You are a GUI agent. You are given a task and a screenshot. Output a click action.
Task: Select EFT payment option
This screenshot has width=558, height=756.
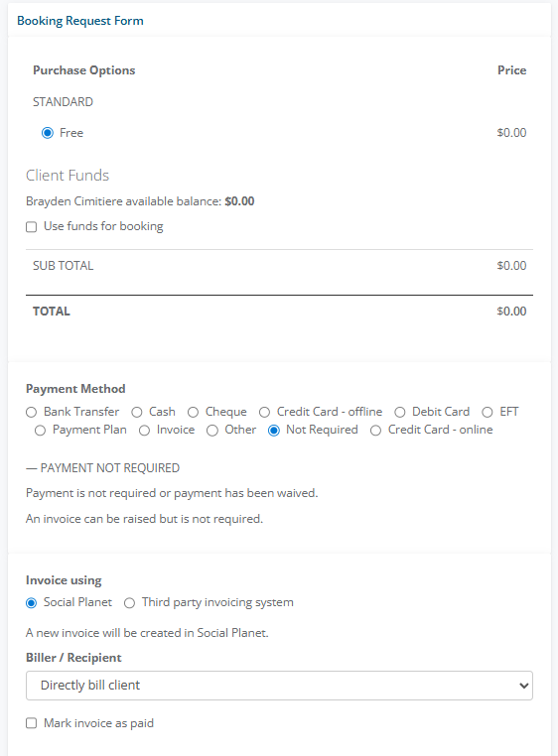click(x=488, y=412)
